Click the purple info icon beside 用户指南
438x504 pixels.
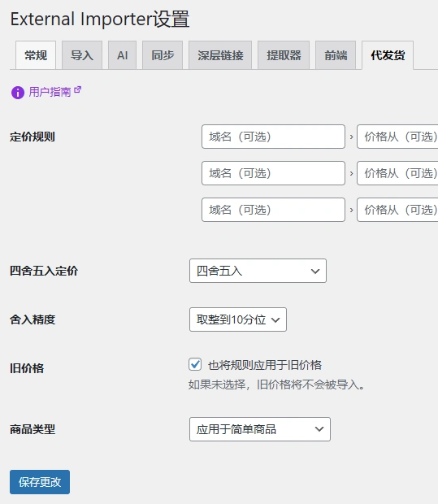click(18, 93)
